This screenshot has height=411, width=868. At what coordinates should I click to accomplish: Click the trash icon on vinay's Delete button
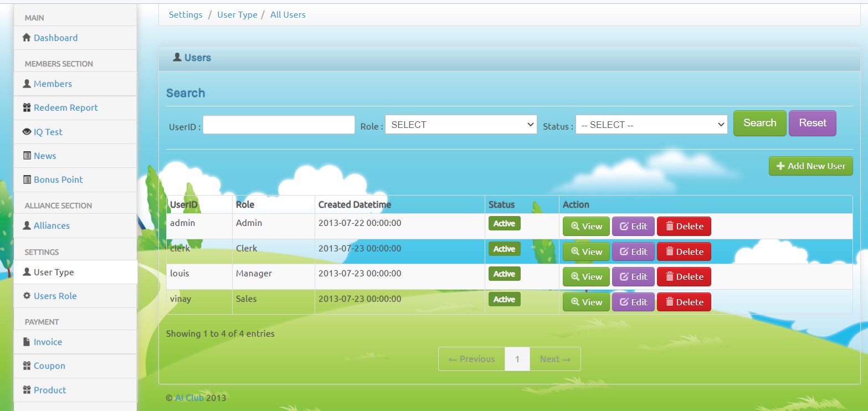[x=669, y=302]
